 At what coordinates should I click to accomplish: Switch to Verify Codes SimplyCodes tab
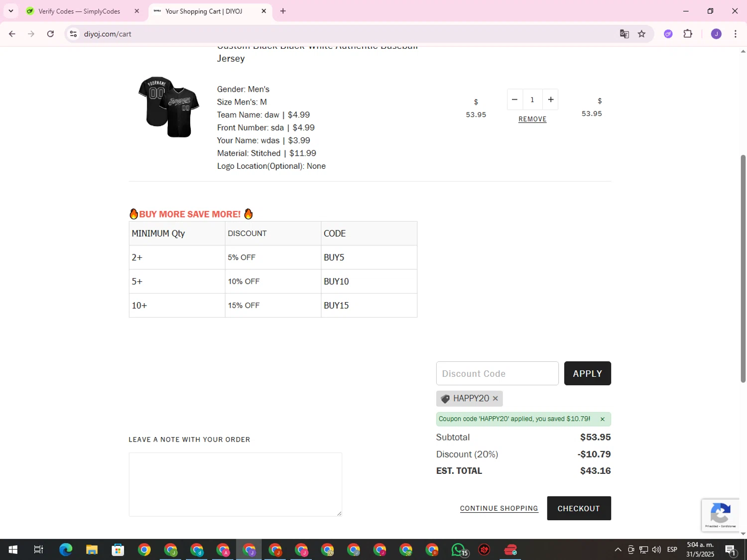[x=79, y=11]
